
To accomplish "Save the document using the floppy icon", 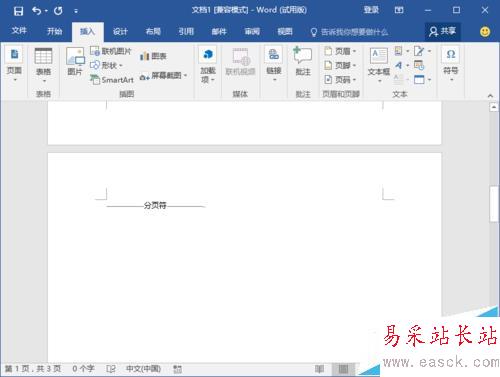I will tap(18, 11).
